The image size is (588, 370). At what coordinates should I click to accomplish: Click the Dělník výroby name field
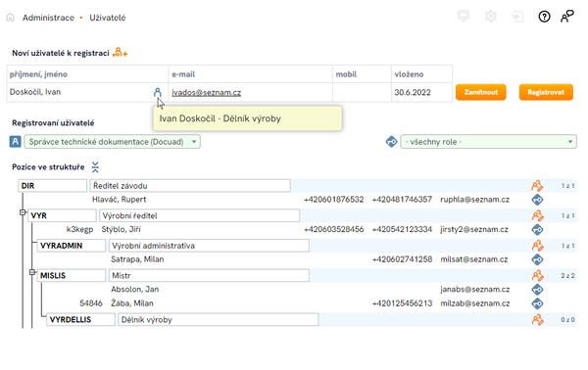click(x=219, y=320)
